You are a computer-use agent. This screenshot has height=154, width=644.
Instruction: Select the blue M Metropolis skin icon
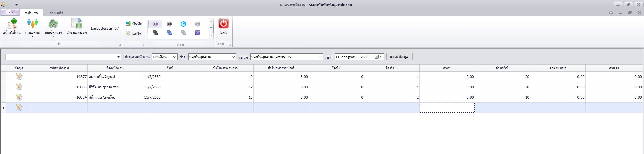coord(183,24)
